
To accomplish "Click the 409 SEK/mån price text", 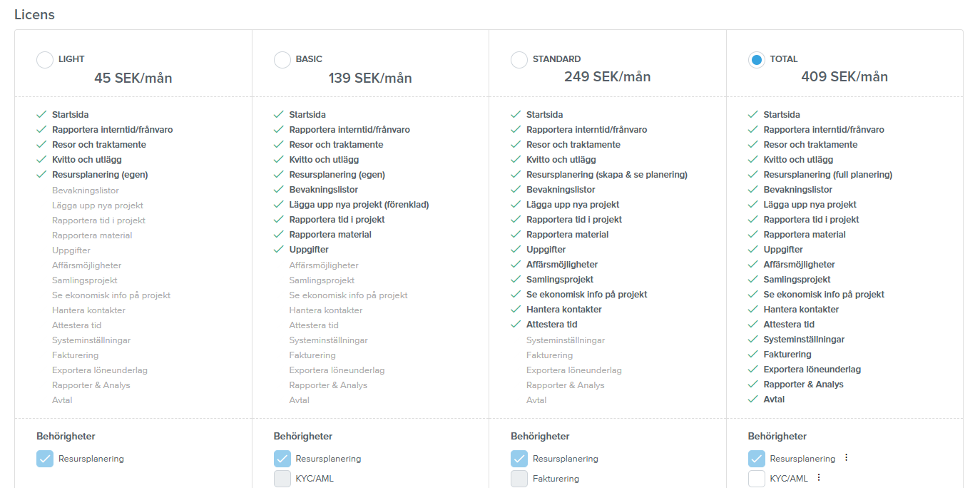I will tap(844, 77).
